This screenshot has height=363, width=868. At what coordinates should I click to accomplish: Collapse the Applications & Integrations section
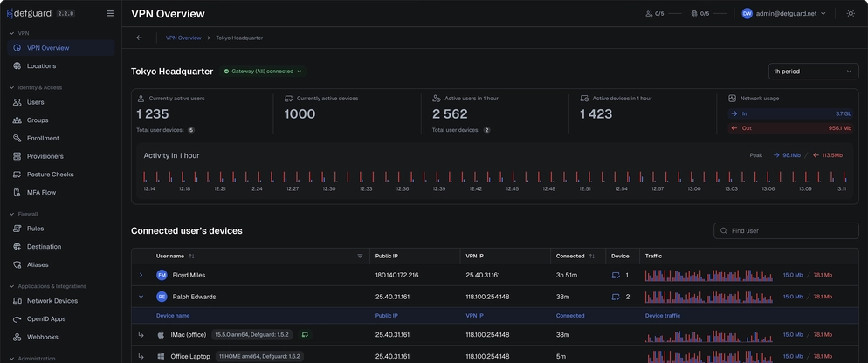click(11, 286)
